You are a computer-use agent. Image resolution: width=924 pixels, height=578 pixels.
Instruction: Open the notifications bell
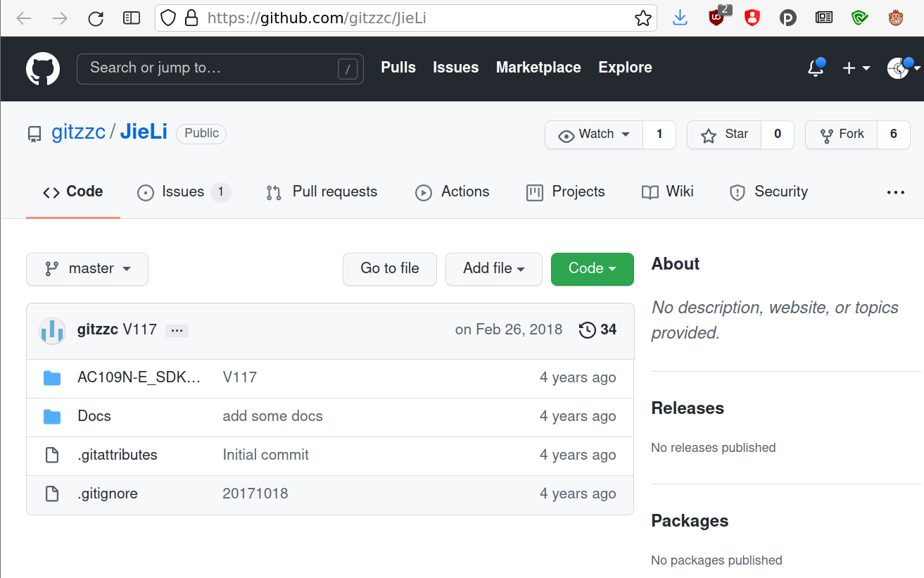pyautogui.click(x=816, y=68)
